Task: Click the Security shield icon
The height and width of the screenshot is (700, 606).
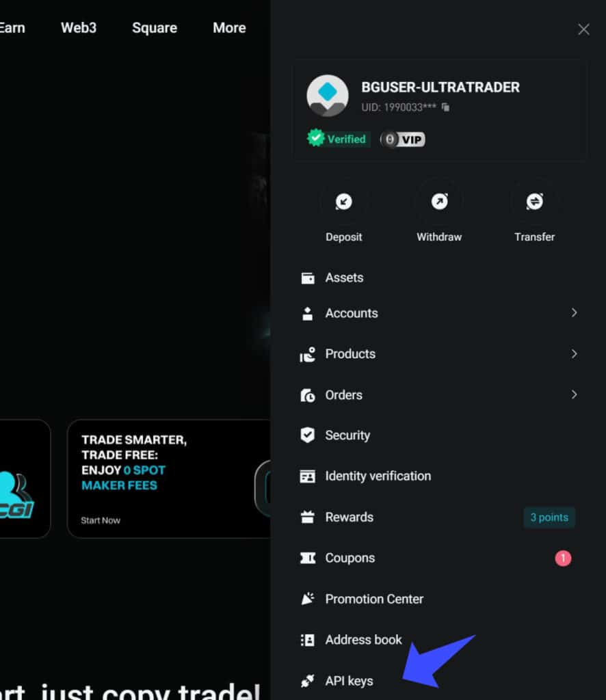Action: (x=307, y=435)
